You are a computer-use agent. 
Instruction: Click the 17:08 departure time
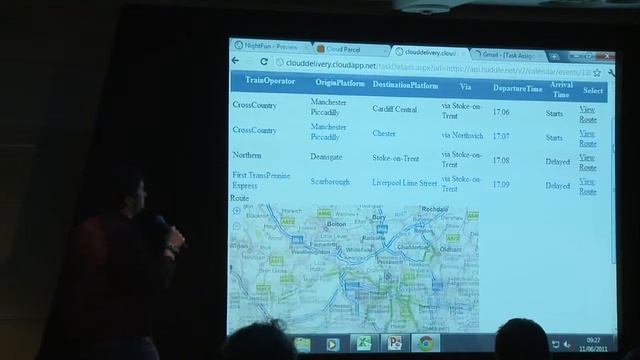tap(501, 160)
